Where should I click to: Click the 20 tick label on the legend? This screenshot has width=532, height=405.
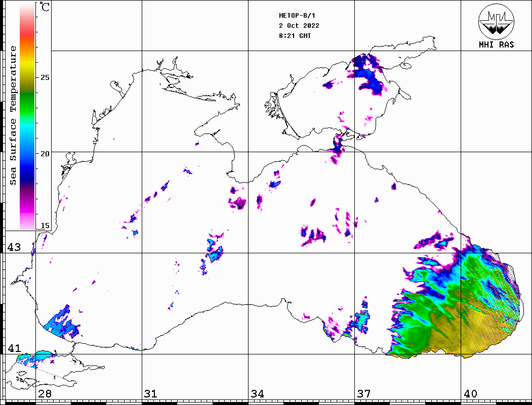[x=45, y=154]
